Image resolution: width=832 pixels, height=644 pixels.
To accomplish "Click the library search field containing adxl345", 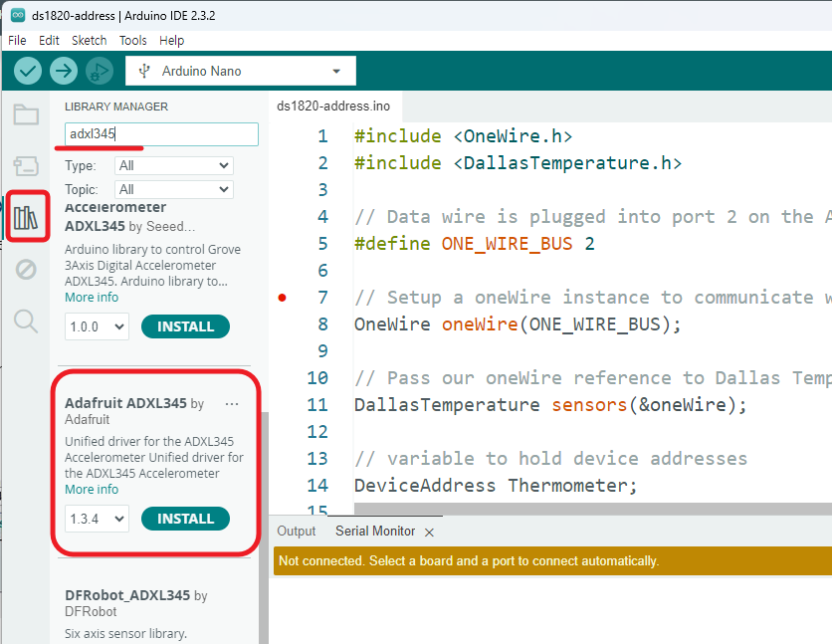I will coord(161,134).
